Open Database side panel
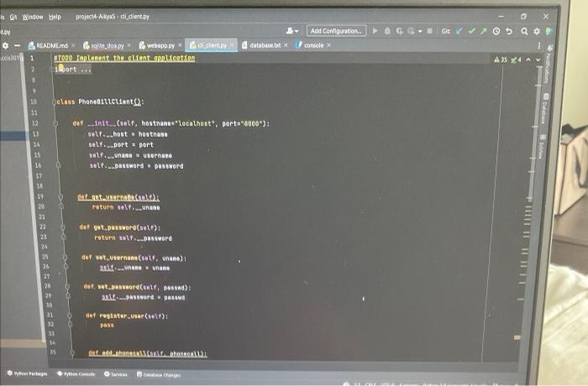 tap(543, 108)
